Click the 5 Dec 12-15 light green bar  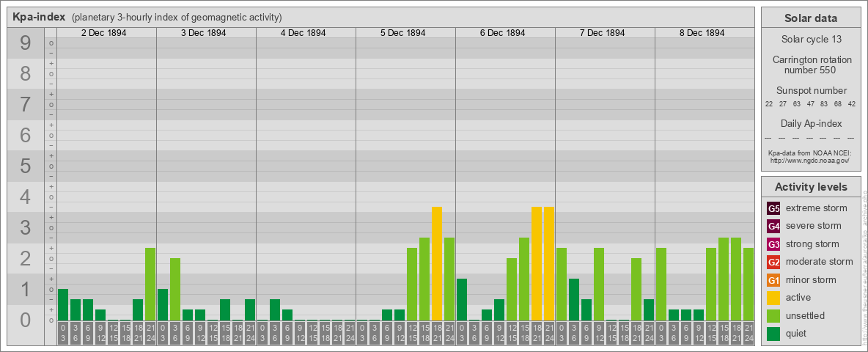tap(412, 284)
